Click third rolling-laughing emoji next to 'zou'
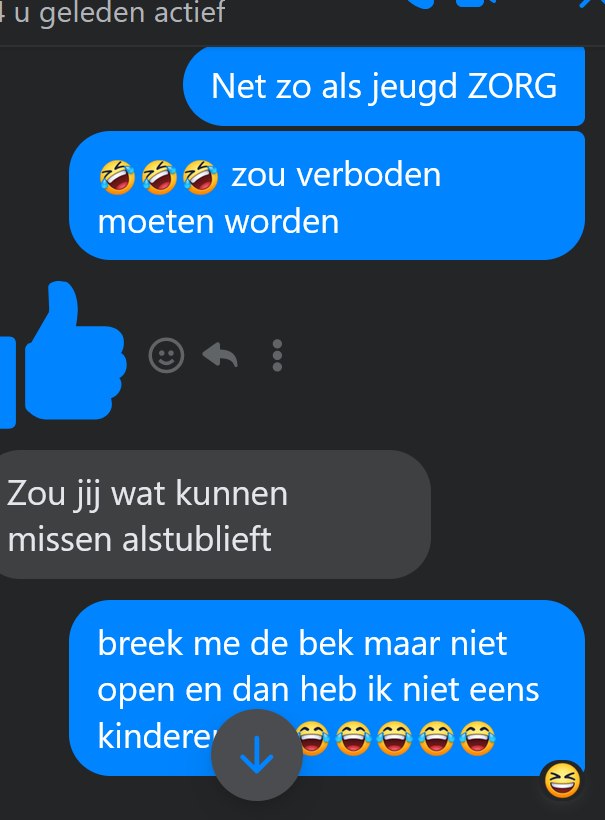 click(x=200, y=177)
